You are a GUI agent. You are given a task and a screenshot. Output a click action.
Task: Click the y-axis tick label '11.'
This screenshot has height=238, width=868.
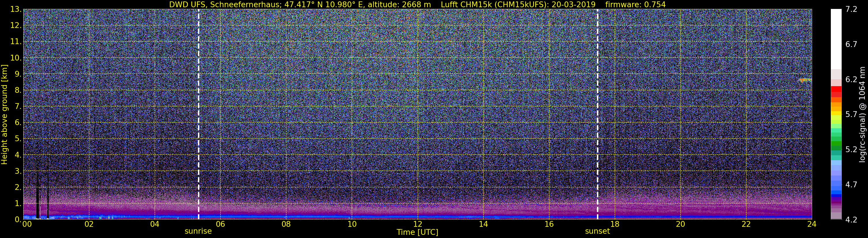[16, 42]
